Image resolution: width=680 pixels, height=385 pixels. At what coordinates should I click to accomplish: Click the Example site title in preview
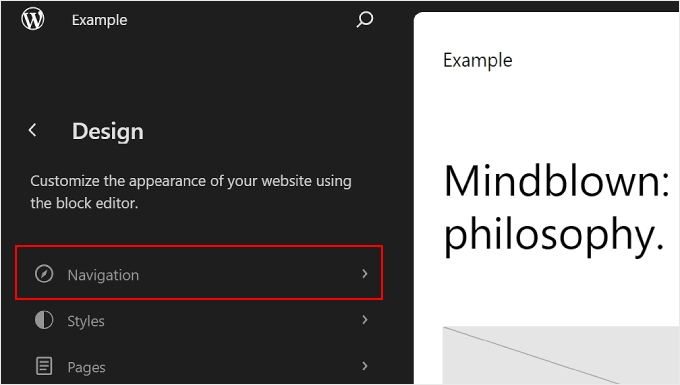(x=477, y=60)
